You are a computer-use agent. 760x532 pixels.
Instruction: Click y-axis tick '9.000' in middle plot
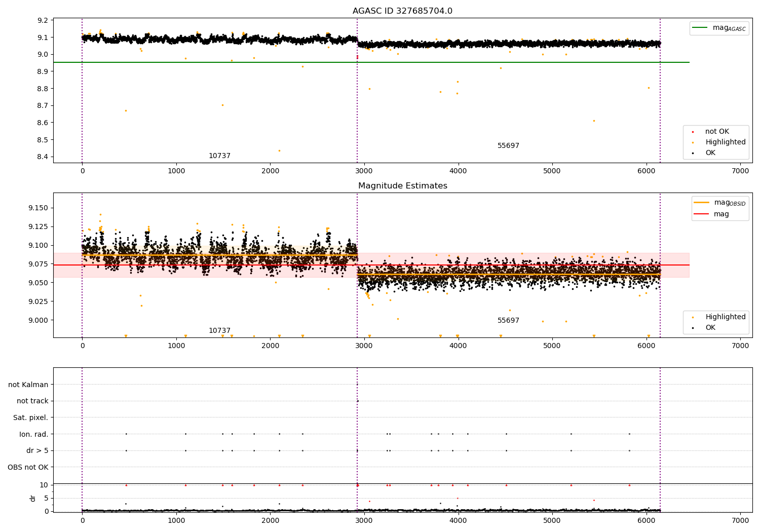[x=39, y=320]
